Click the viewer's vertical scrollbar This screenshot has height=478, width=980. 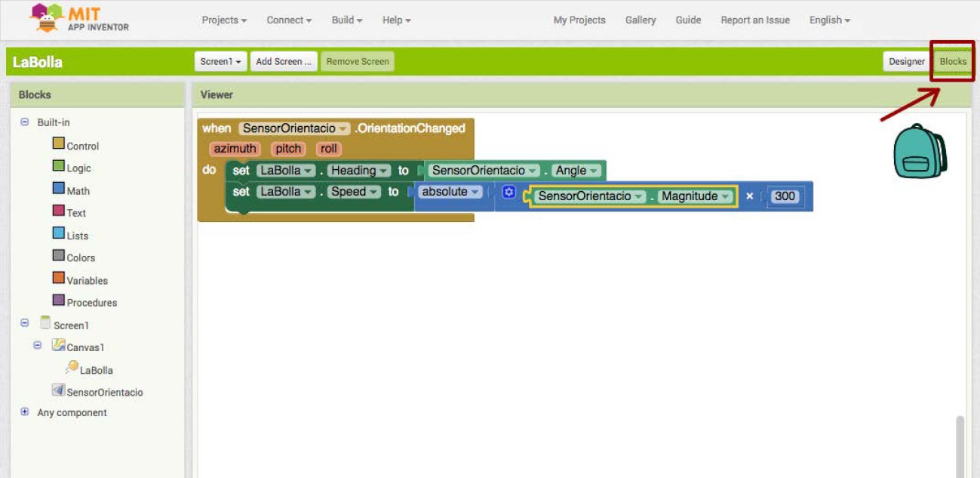click(x=960, y=446)
